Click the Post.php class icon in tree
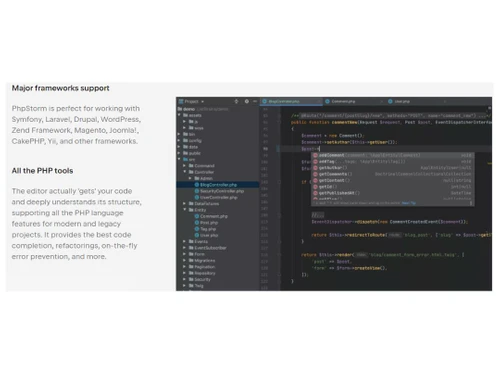 197,223
